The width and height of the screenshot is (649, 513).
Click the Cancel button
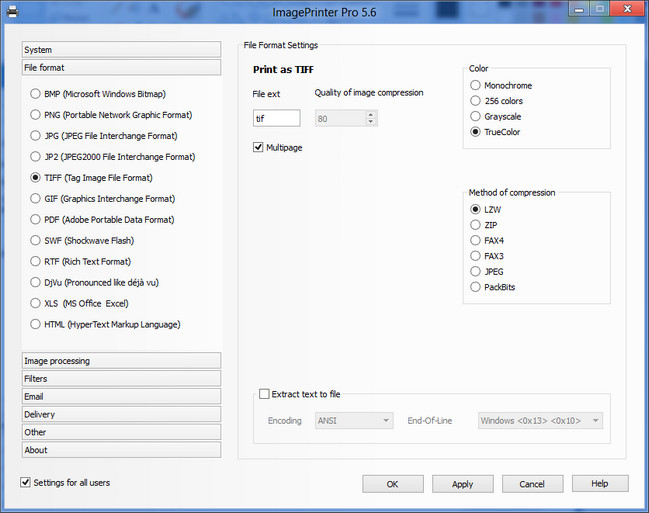(x=532, y=484)
